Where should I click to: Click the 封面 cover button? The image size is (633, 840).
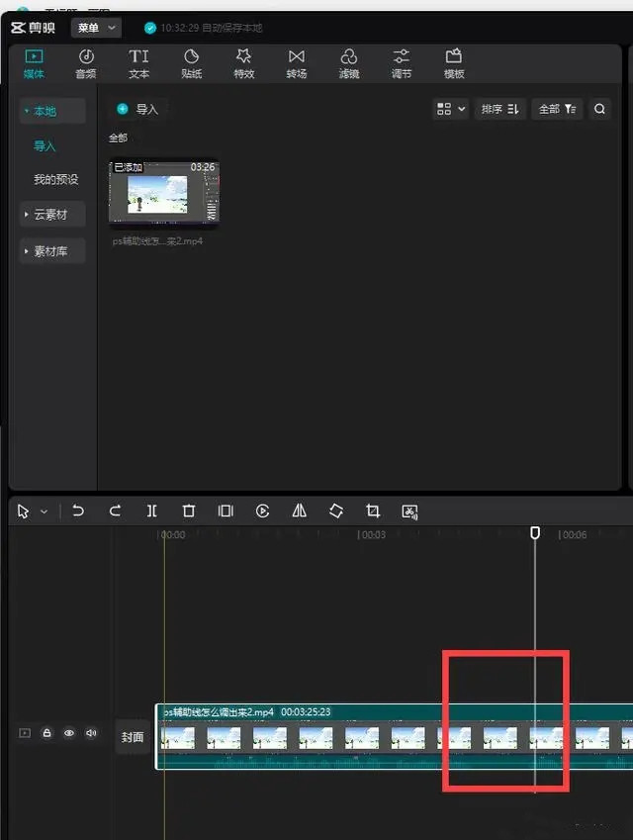coord(133,737)
